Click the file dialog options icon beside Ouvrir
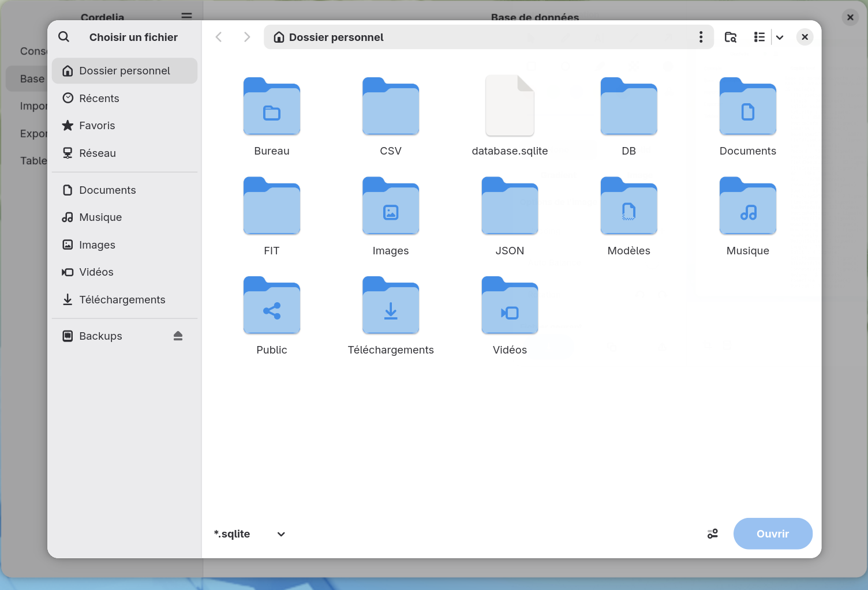Image resolution: width=868 pixels, height=590 pixels. pos(713,534)
